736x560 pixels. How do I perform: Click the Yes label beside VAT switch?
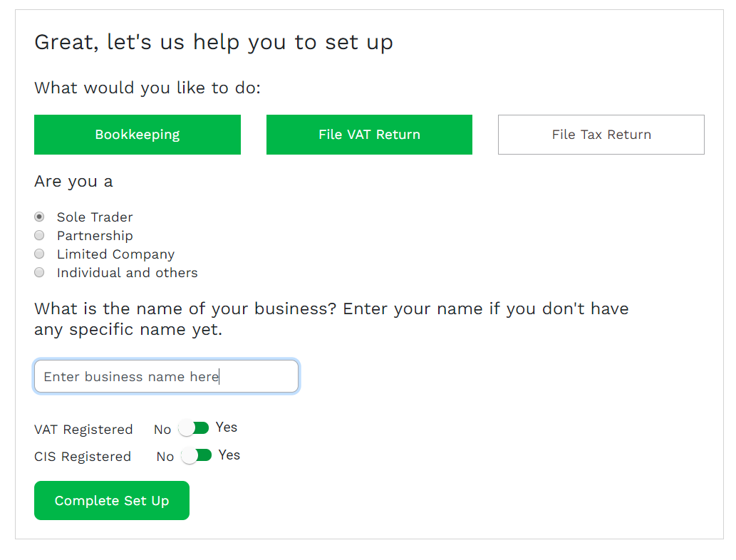[x=227, y=427]
